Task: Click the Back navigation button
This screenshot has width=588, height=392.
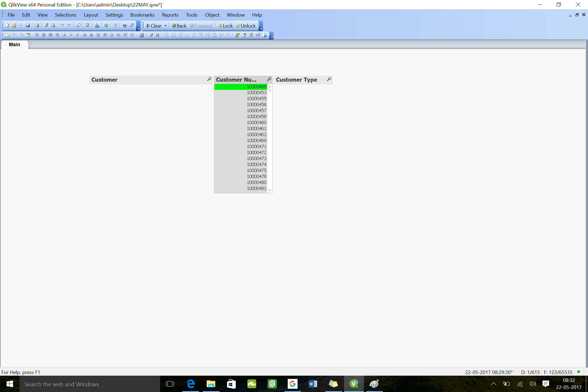Action: pos(179,26)
